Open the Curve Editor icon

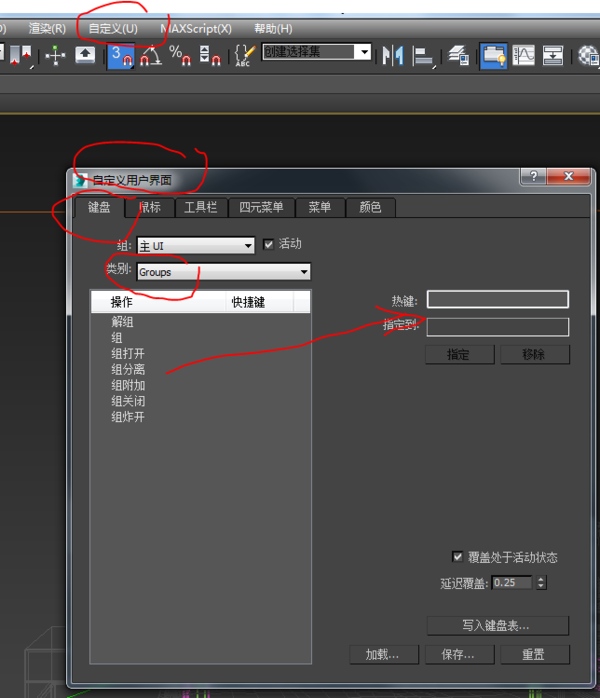pos(523,56)
